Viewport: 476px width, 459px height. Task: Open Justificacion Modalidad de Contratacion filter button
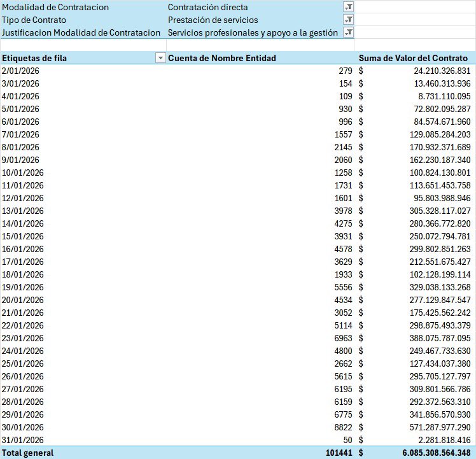click(x=349, y=32)
